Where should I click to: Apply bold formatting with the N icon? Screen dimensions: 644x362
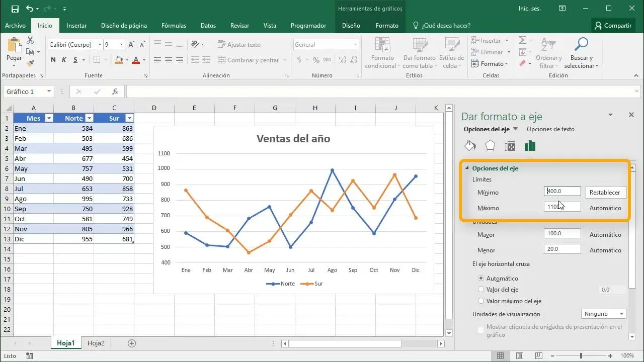point(53,60)
